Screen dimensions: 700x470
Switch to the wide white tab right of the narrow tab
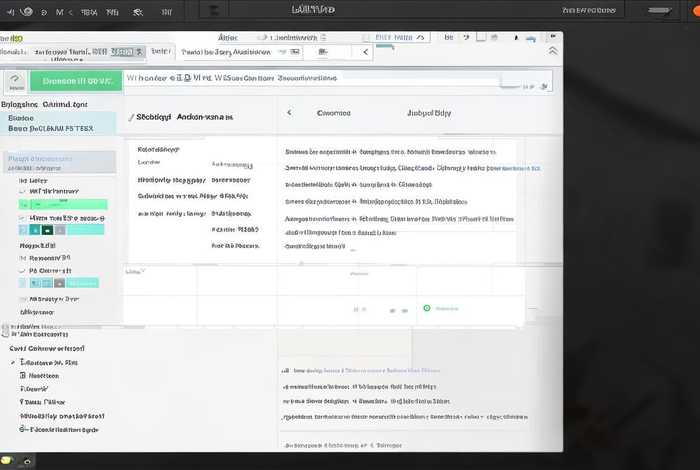click(x=241, y=52)
